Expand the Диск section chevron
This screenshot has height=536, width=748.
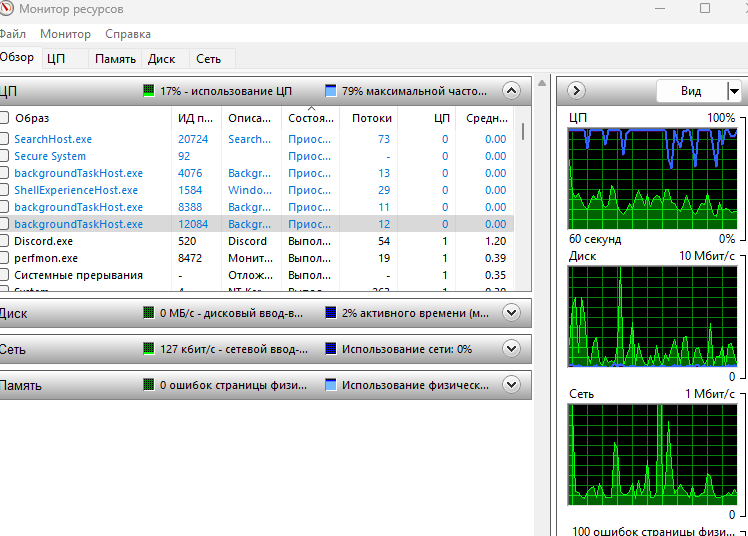[511, 313]
